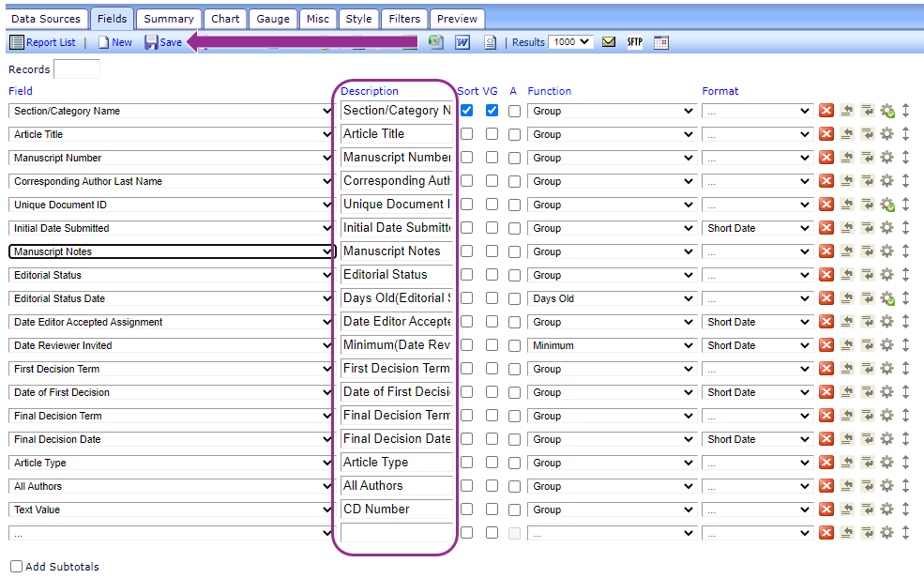Image resolution: width=924 pixels, height=578 pixels.
Task: Export report to Excel
Action: coord(436,42)
